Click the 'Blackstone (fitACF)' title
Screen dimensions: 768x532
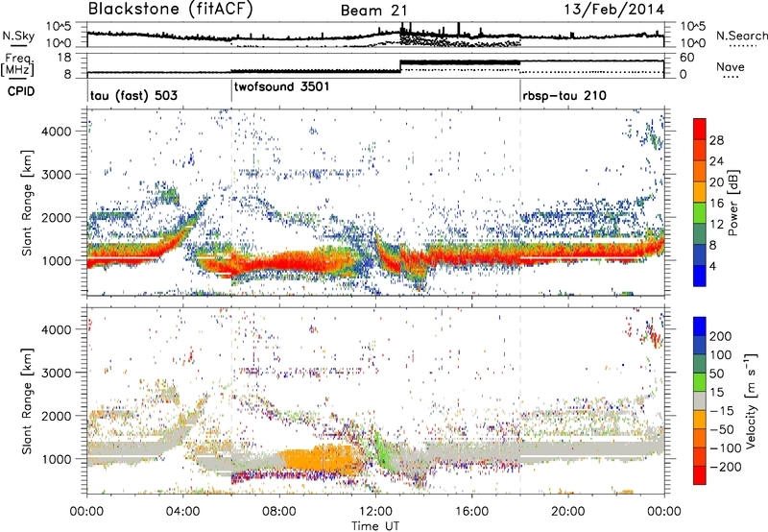point(171,10)
